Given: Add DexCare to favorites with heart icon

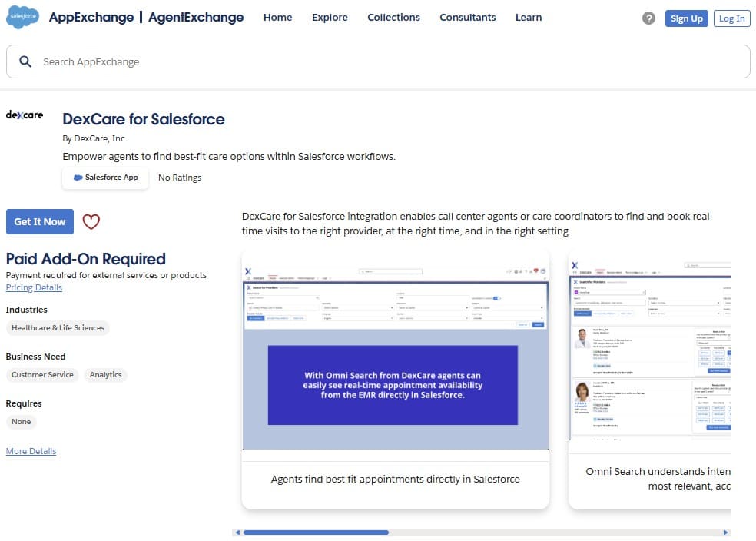Looking at the screenshot, I should pos(91,222).
